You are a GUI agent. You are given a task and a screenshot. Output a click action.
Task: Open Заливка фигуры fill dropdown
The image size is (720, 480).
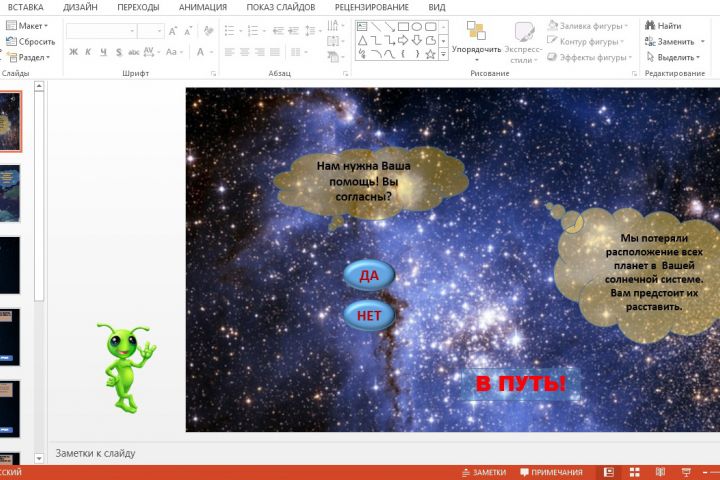pos(589,26)
